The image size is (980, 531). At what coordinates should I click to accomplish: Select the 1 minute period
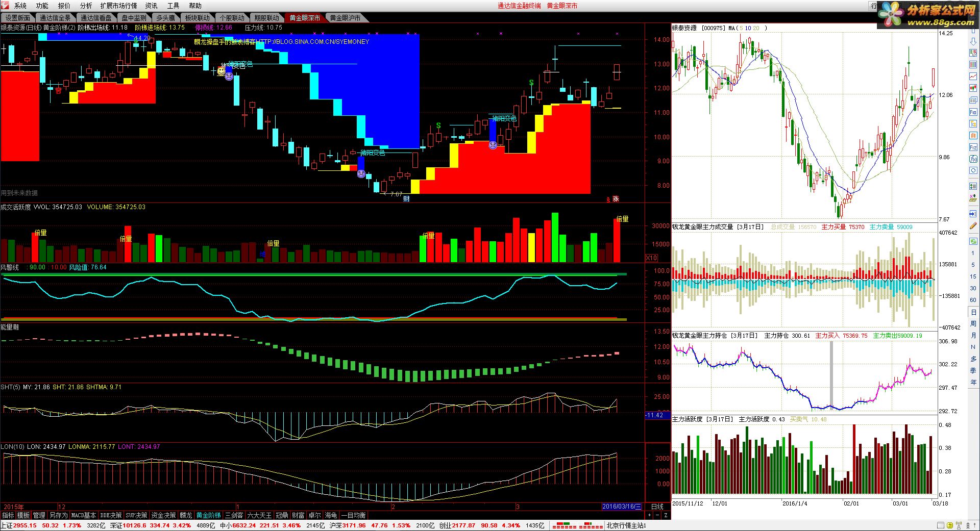[973, 253]
